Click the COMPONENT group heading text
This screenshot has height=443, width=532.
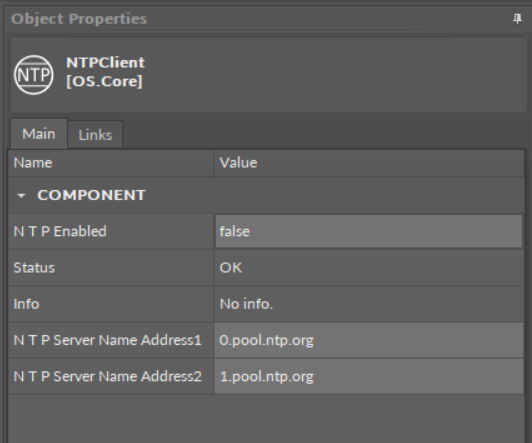pos(92,195)
